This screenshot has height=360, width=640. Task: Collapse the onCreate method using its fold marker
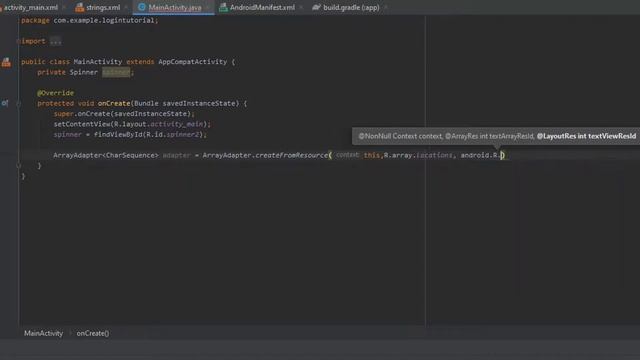18,104
